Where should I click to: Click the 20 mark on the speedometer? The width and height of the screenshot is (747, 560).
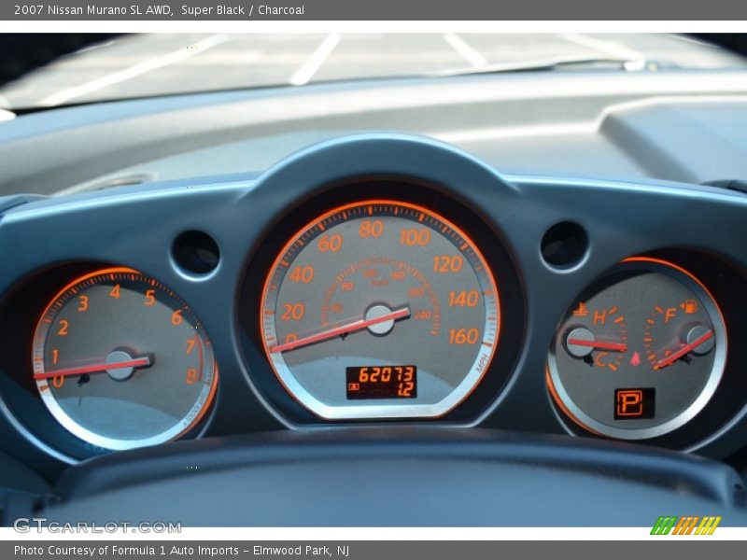292,312
